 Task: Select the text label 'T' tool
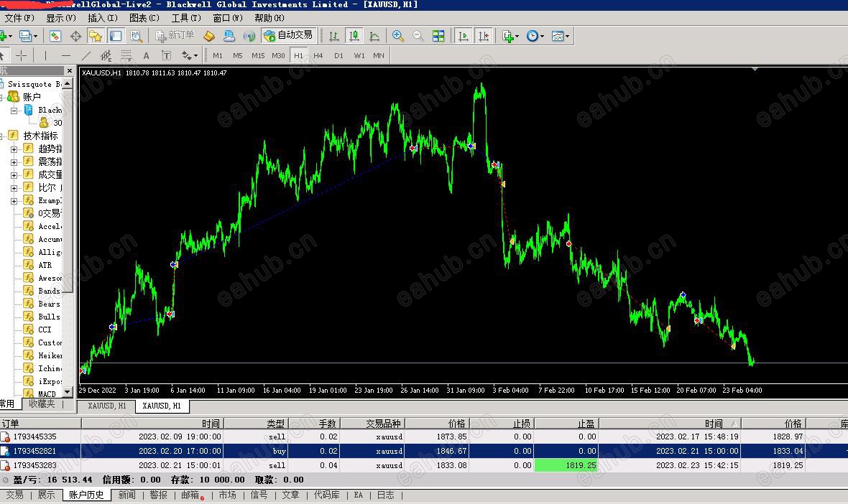click(166, 55)
